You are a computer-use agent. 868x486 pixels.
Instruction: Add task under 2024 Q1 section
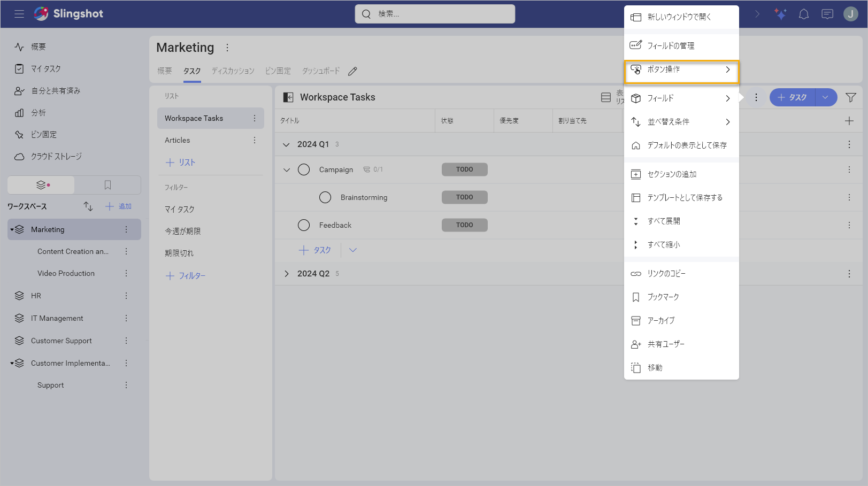(x=314, y=250)
